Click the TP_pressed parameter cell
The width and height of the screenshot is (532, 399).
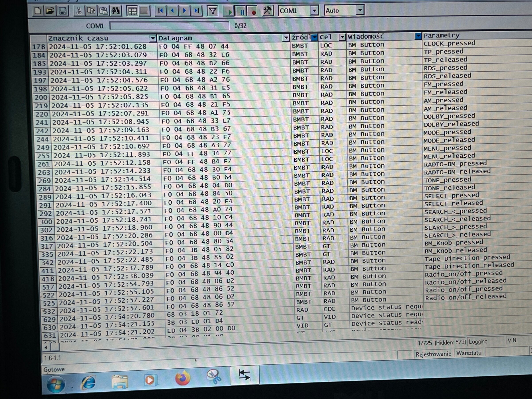444,52
